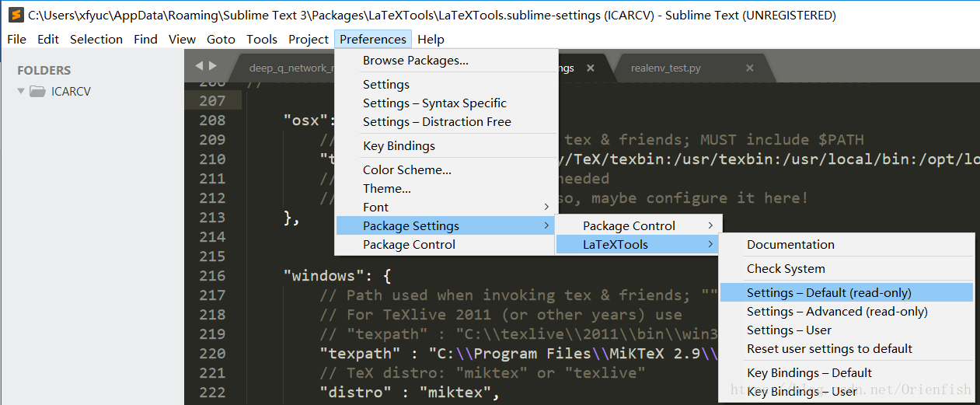The width and height of the screenshot is (980, 405).
Task: Close the realenv_test.py tab
Action: pos(750,68)
